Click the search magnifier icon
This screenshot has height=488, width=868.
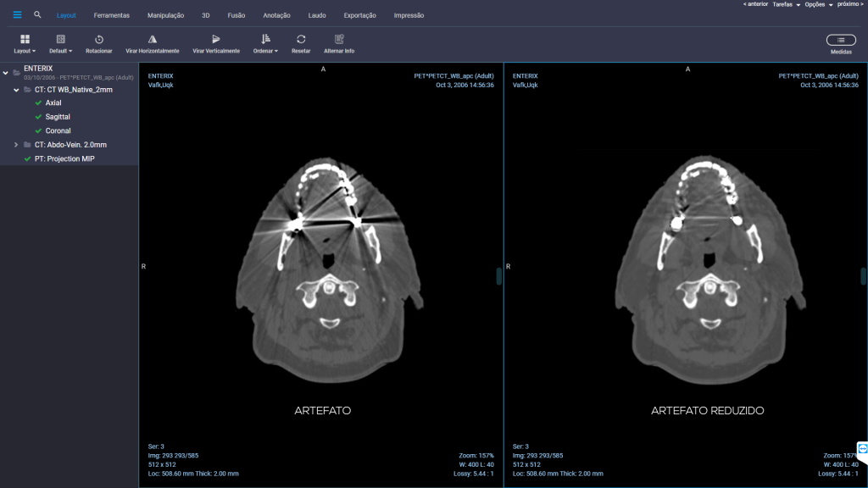(x=37, y=15)
